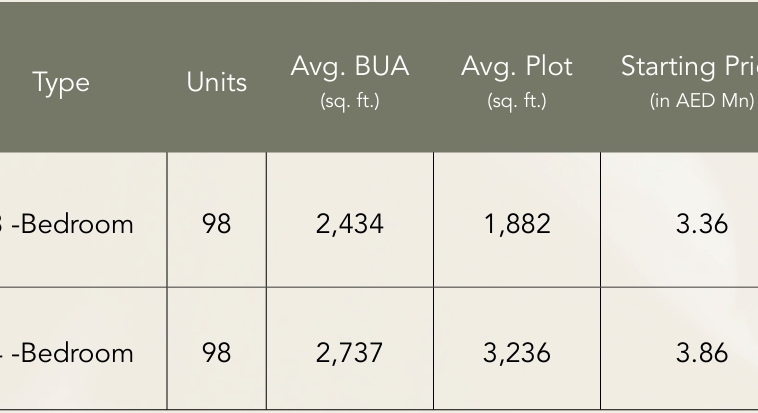Click the blank green header area above Type
Viewport: 758px width, 413px height.
[61, 30]
